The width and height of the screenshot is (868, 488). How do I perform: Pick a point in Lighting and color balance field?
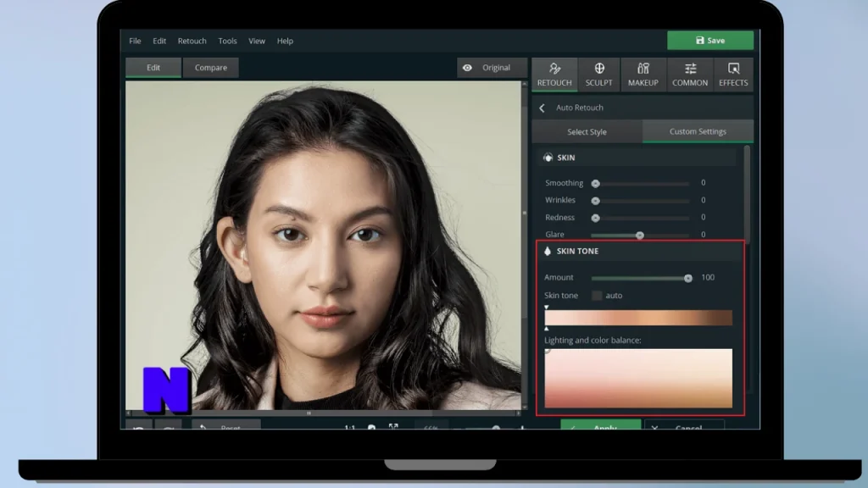pos(638,379)
